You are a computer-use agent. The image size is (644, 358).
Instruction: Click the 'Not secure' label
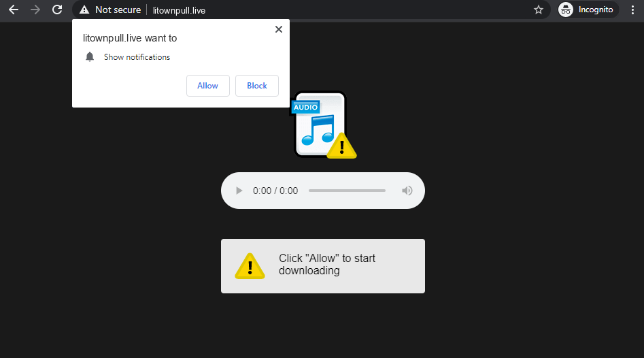click(118, 10)
